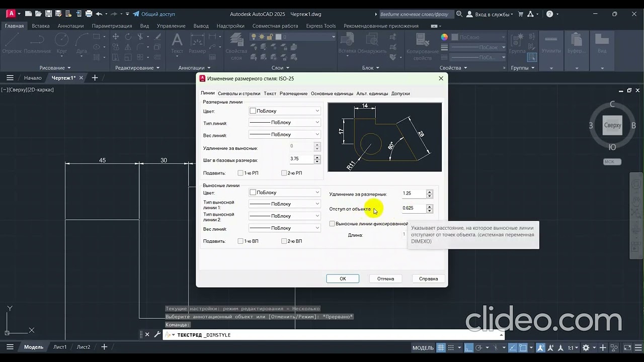
Task: Toggle grid display in status bar
Action: (x=441, y=347)
